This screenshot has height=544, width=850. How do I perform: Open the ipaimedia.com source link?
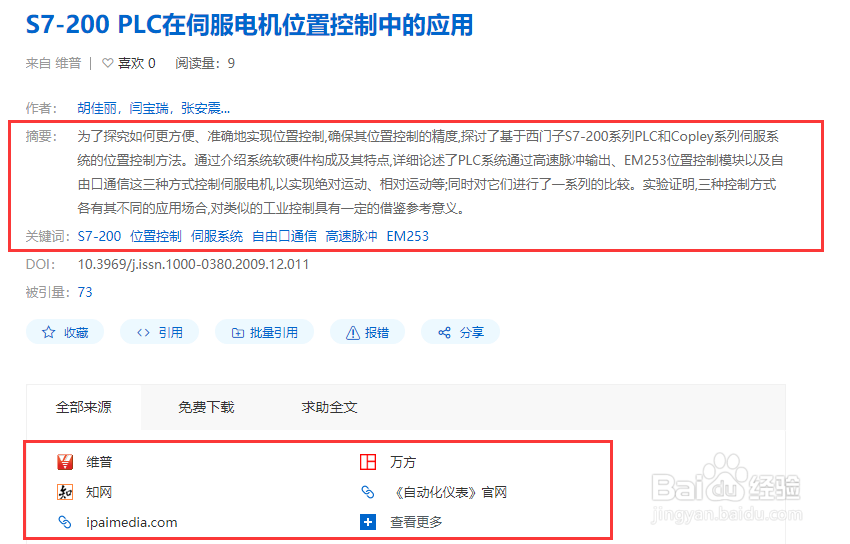click(x=132, y=522)
